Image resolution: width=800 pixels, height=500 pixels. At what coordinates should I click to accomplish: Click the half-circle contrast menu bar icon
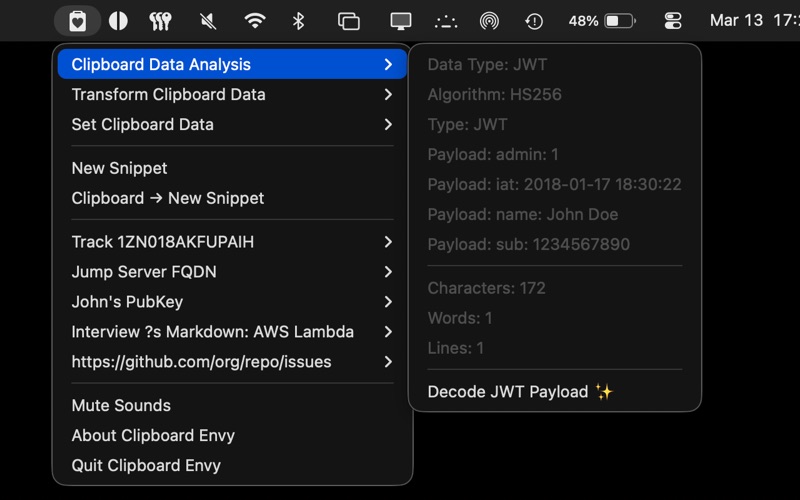tap(118, 21)
